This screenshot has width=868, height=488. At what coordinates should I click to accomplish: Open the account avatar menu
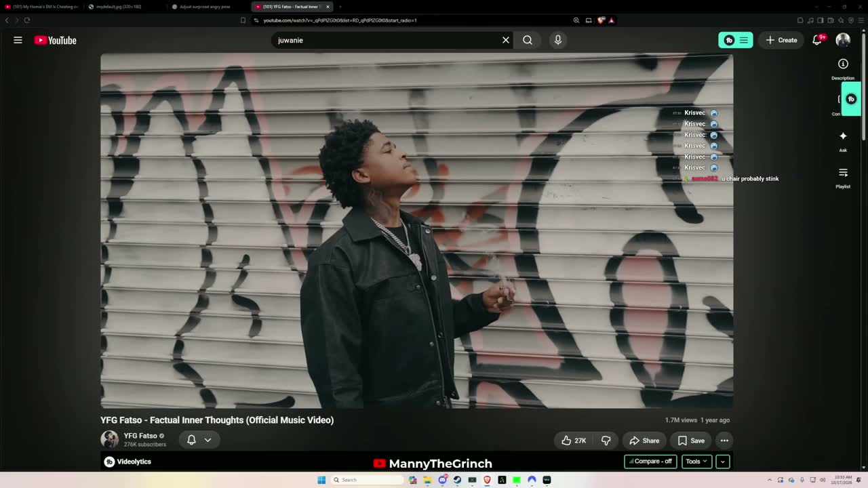click(843, 40)
